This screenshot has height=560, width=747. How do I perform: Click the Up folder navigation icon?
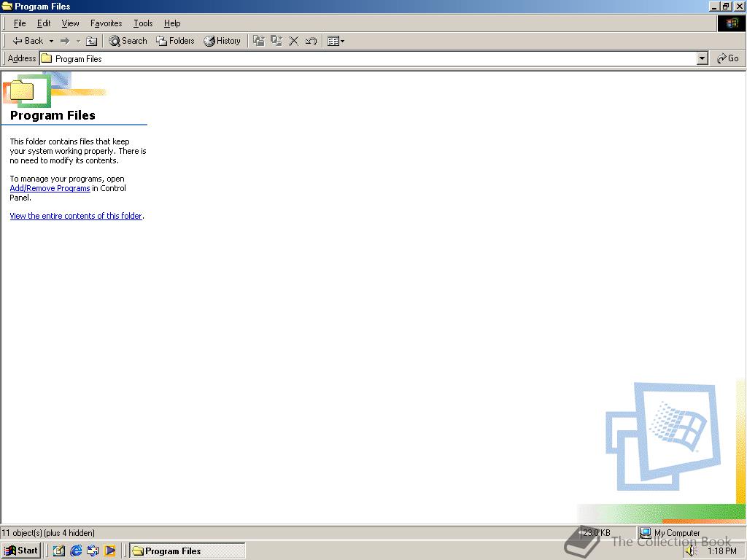coord(91,41)
